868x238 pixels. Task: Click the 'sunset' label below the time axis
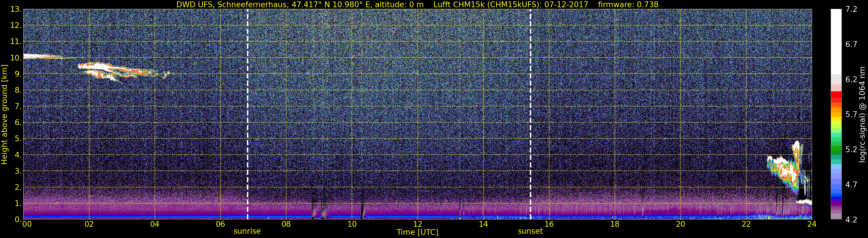[x=530, y=231]
